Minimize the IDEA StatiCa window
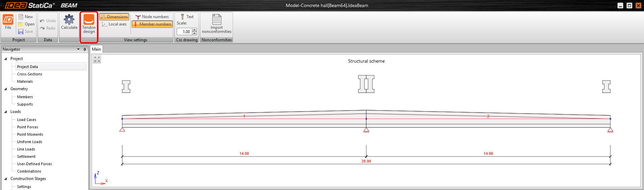 pyautogui.click(x=621, y=5)
